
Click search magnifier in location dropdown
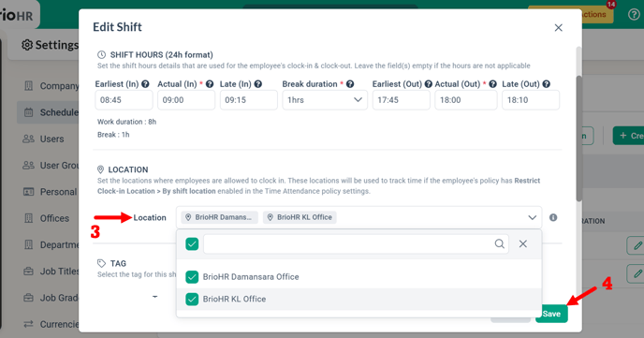click(500, 243)
